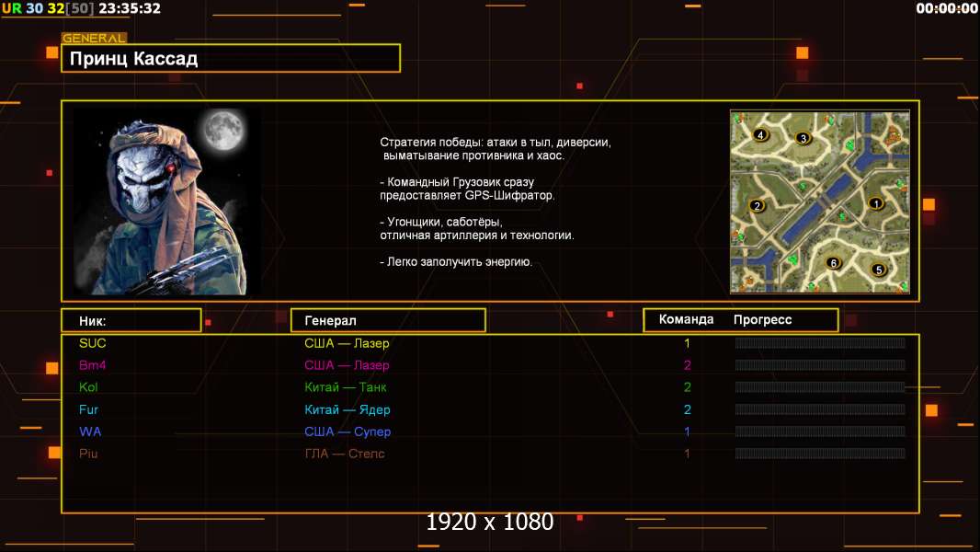
Task: Click the 00:00:00 game timer
Action: click(946, 8)
